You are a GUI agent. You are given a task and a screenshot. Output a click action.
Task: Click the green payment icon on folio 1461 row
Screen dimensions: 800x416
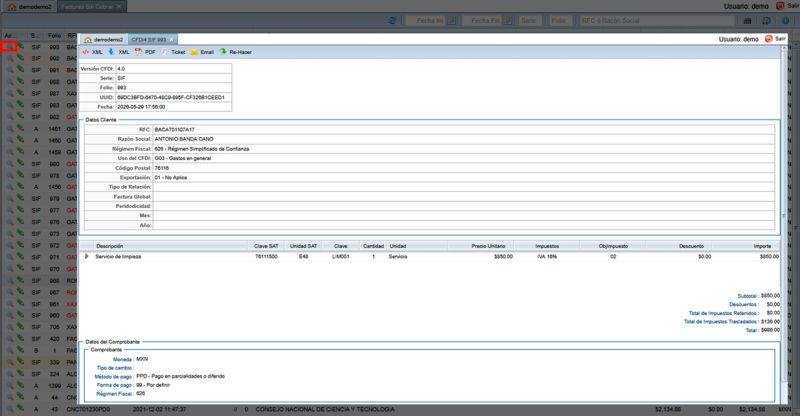point(20,128)
